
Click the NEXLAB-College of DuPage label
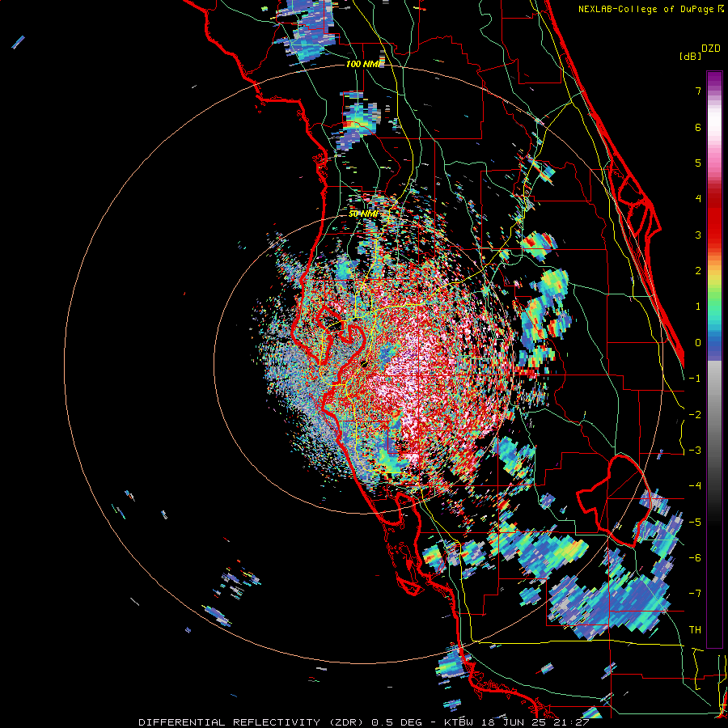click(648, 9)
